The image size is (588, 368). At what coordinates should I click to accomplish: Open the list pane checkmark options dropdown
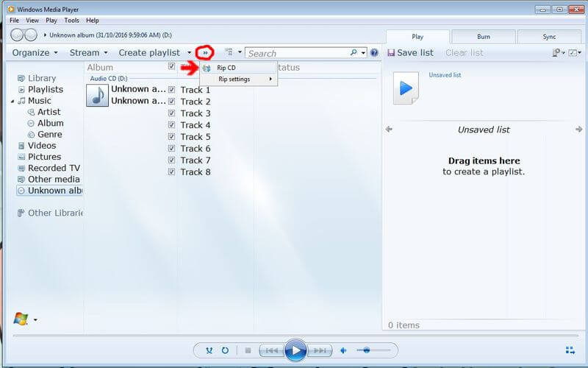click(575, 53)
